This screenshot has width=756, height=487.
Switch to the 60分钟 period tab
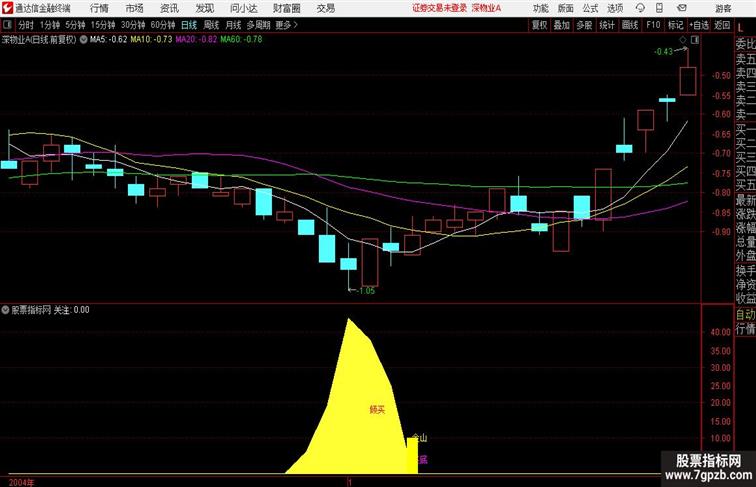click(163, 25)
